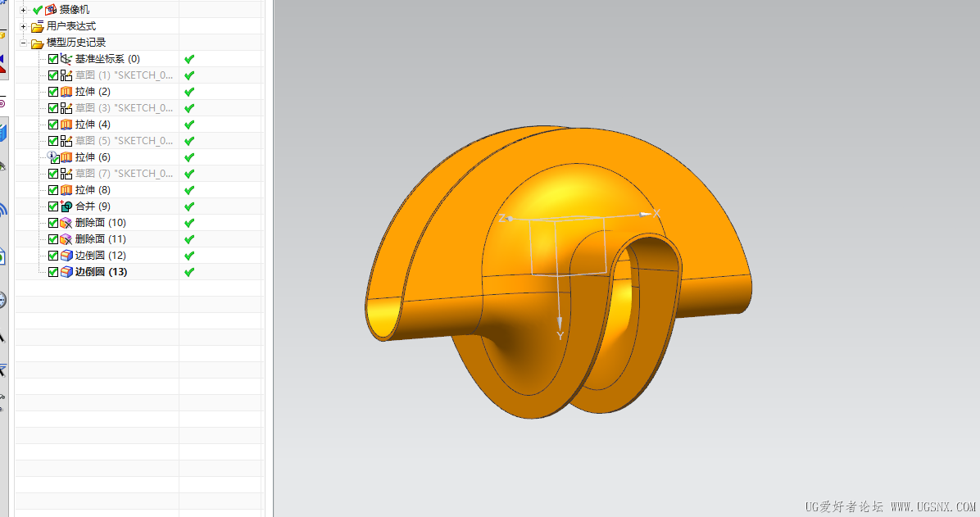The width and height of the screenshot is (980, 517).
Task: Click the extrude icon of 拉伸 (2)
Action: (66, 91)
